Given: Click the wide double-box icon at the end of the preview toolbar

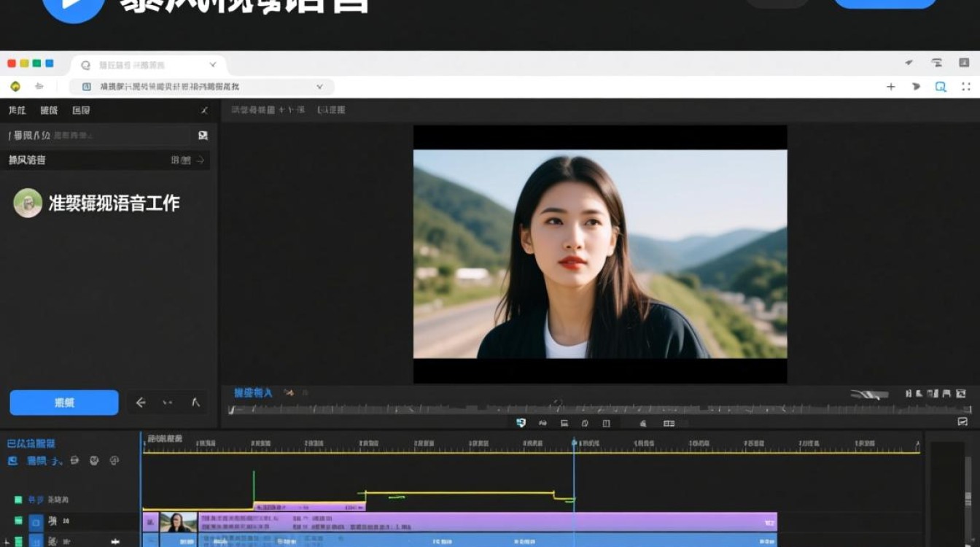Looking at the screenshot, I should click(x=669, y=423).
